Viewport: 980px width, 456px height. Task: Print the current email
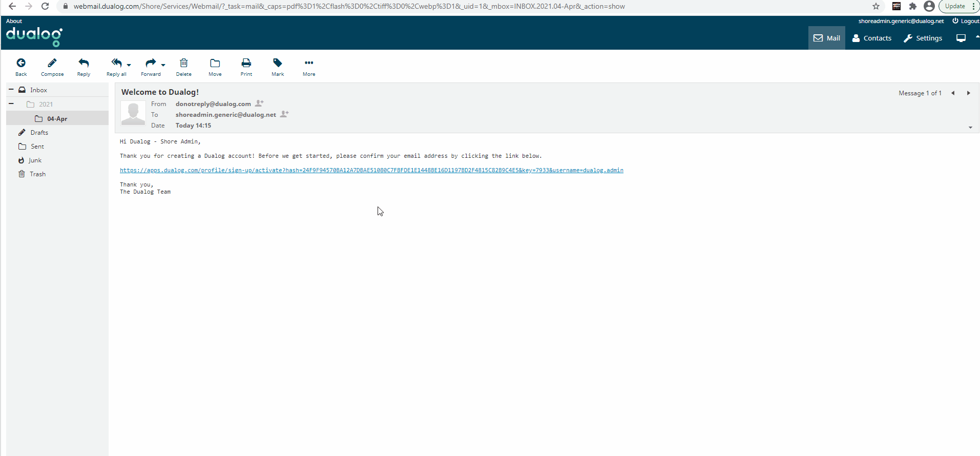246,67
